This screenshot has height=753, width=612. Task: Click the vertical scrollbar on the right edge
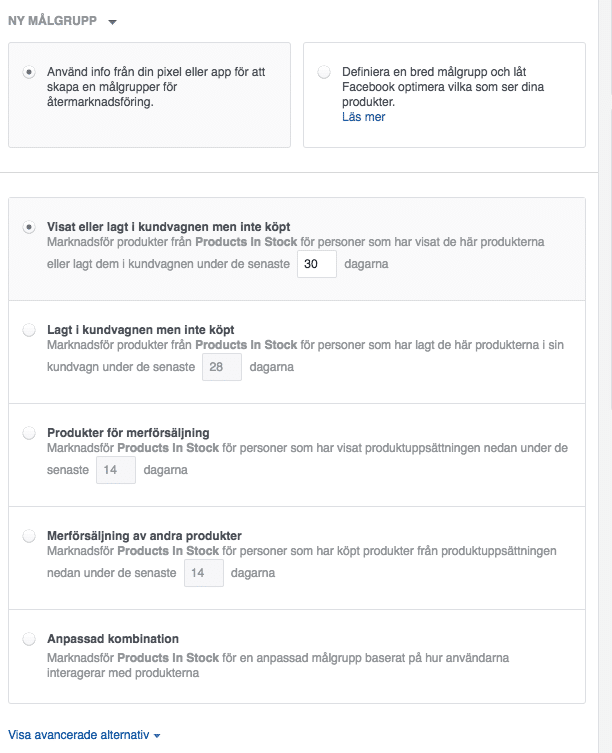[605, 376]
